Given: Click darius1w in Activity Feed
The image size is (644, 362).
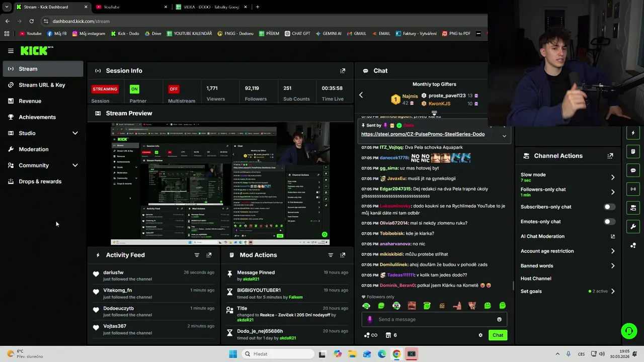Looking at the screenshot, I should coord(113,273).
